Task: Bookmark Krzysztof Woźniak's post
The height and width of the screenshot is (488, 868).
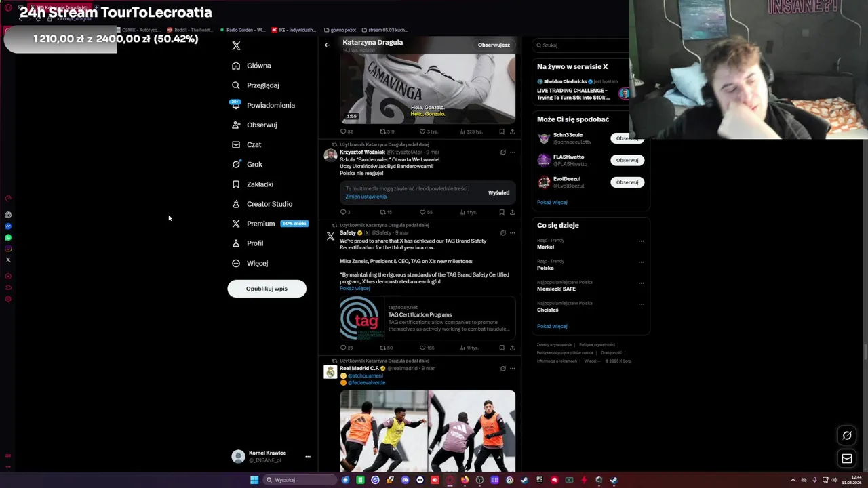Action: pyautogui.click(x=502, y=212)
